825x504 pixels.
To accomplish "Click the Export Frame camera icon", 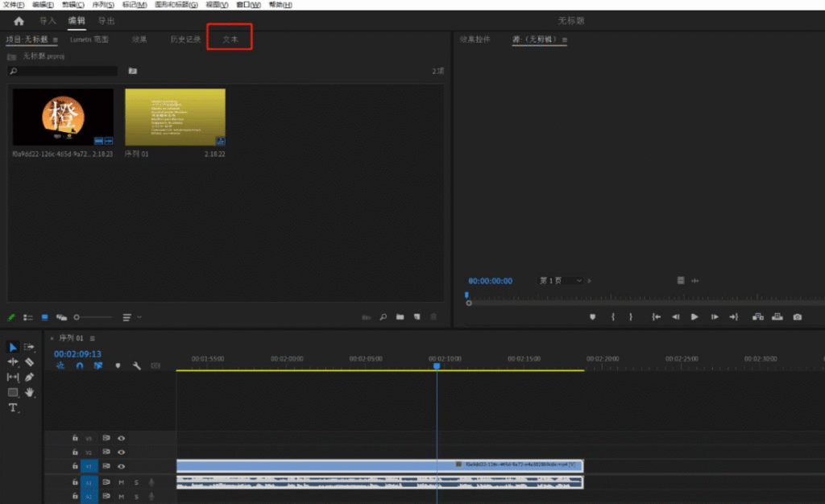I will tap(797, 317).
